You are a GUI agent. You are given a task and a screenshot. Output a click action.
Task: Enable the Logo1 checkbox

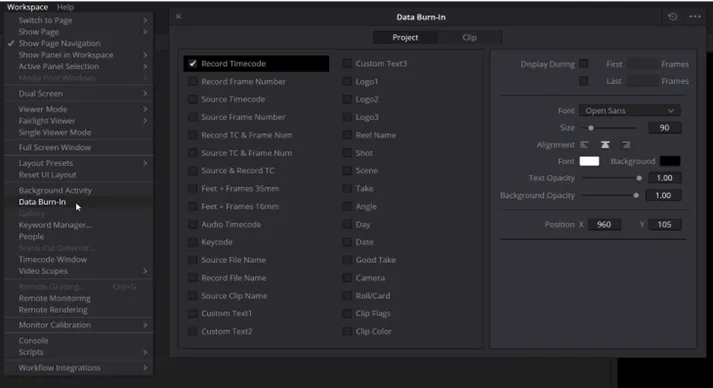click(347, 81)
